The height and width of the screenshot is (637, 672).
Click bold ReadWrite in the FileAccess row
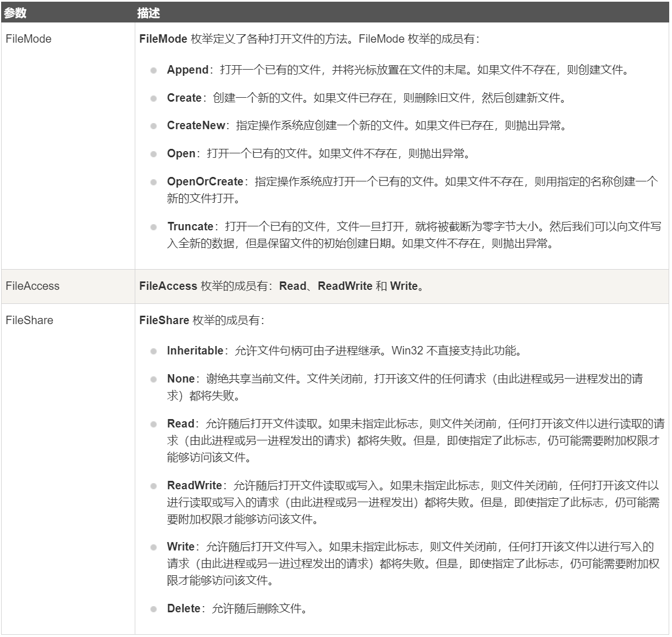tap(345, 286)
